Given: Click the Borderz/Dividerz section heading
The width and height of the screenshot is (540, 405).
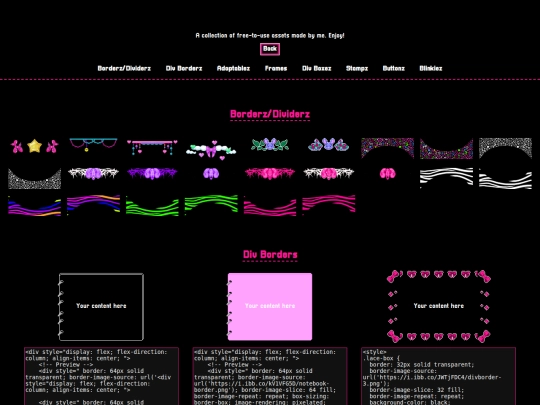Looking at the screenshot, I should (x=270, y=114).
